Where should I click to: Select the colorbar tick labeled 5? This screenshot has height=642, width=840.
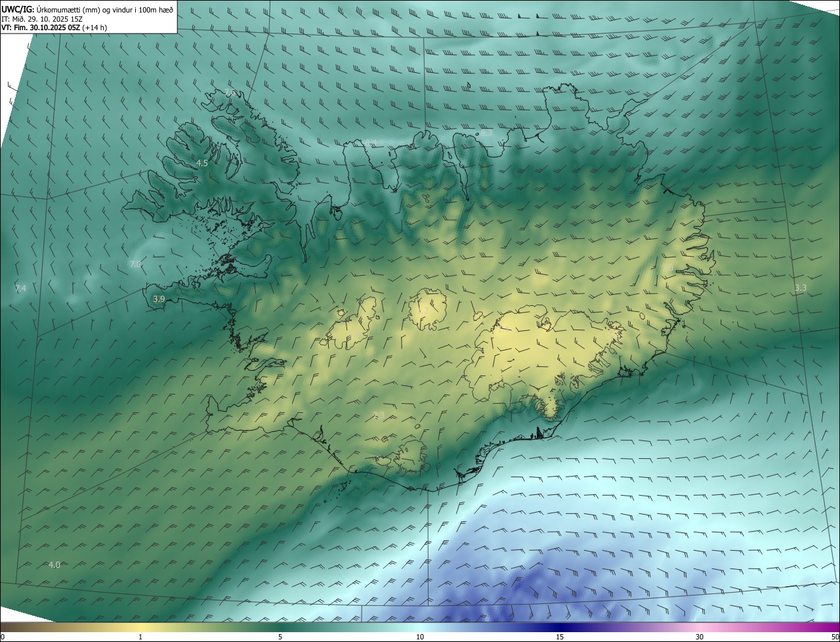point(280,637)
